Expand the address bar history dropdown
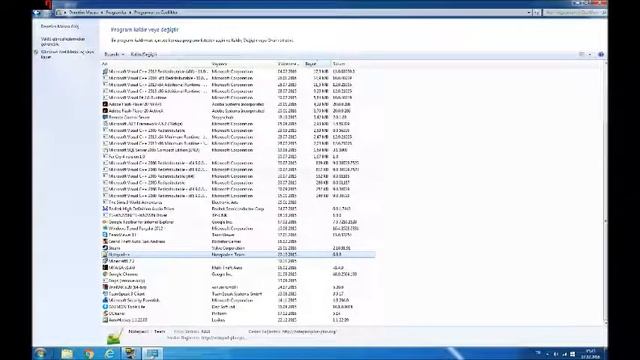 point(529,13)
